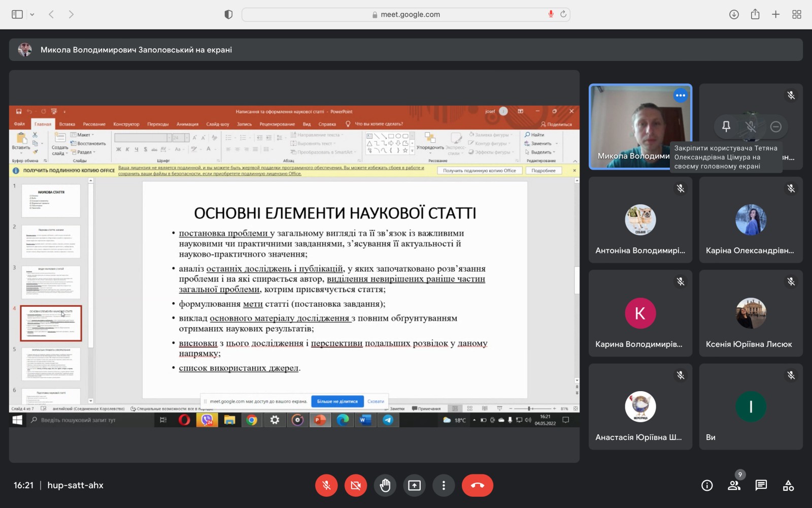Open the font size dropdown
The height and width of the screenshot is (508, 812).
click(x=187, y=138)
